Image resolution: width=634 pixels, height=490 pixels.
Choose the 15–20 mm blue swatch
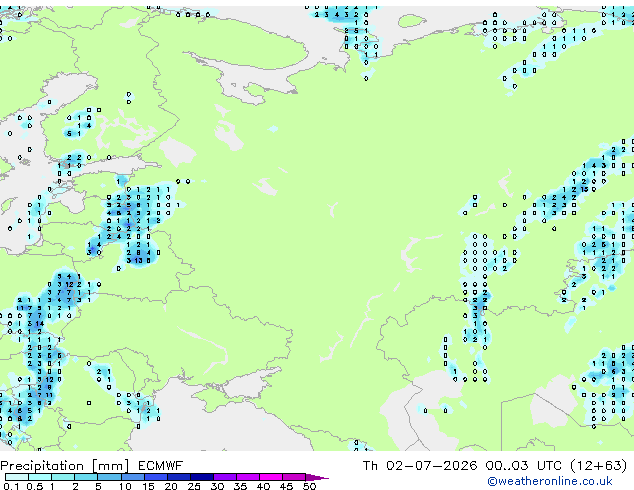156,477
